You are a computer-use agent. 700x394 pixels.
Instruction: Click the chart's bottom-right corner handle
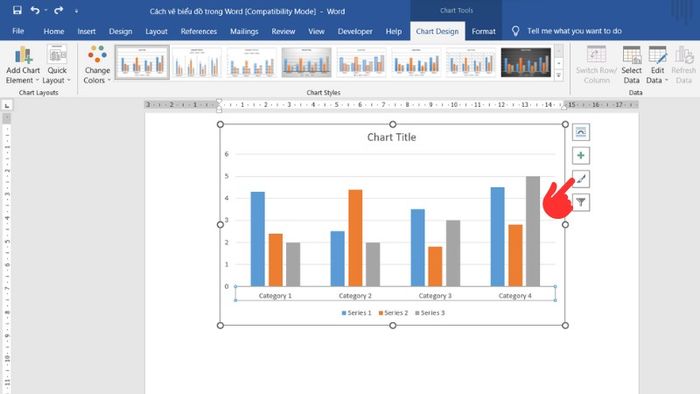click(x=565, y=325)
